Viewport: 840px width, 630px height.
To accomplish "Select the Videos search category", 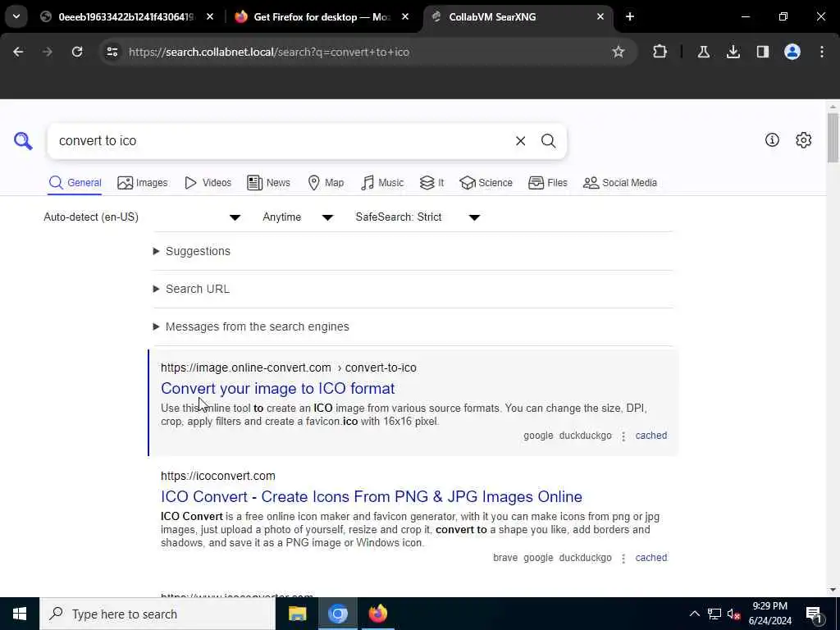I will coord(208,183).
